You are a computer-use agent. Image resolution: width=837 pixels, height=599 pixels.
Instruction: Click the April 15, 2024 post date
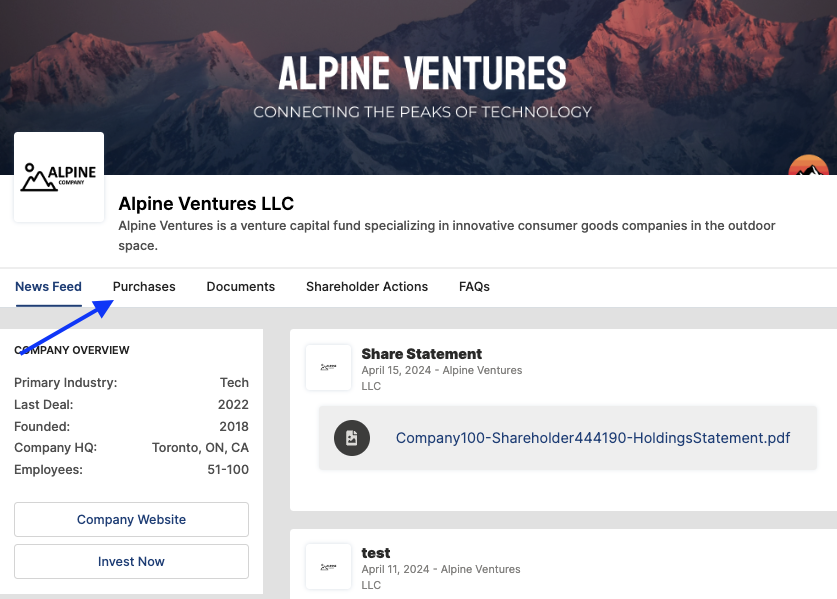pyautogui.click(x=396, y=370)
